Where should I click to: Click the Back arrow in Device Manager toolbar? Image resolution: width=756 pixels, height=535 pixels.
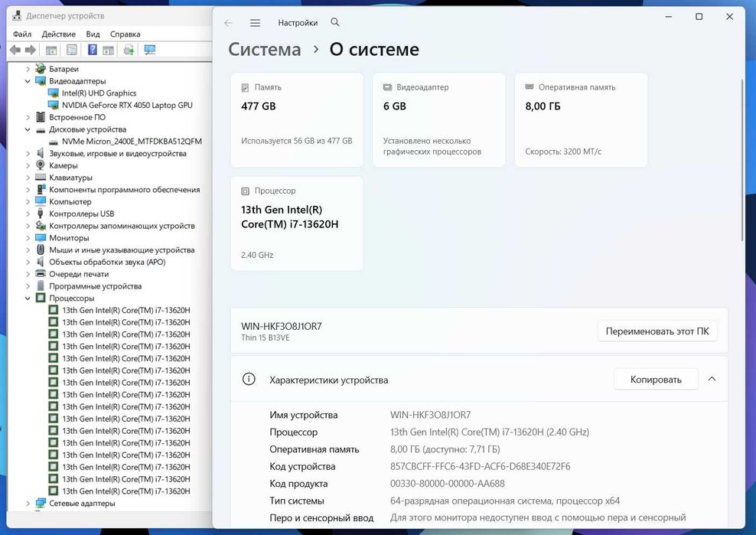[x=15, y=50]
